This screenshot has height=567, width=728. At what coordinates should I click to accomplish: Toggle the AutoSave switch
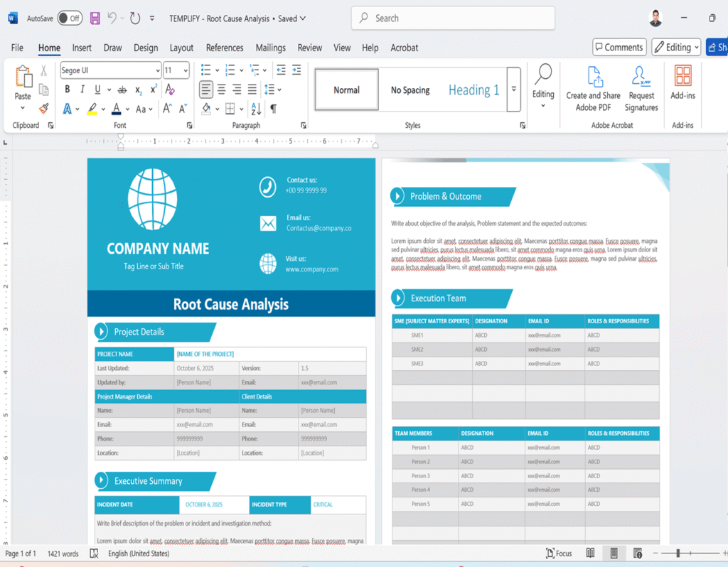tap(69, 18)
